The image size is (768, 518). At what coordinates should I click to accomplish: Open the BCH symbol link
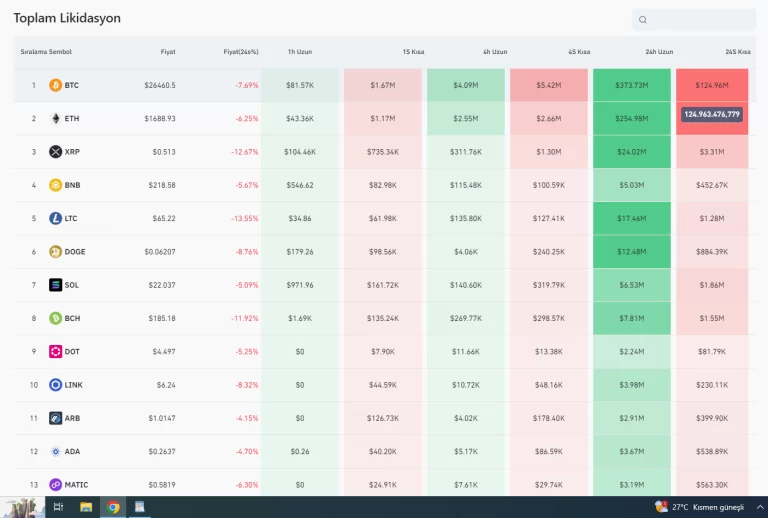coord(72,318)
